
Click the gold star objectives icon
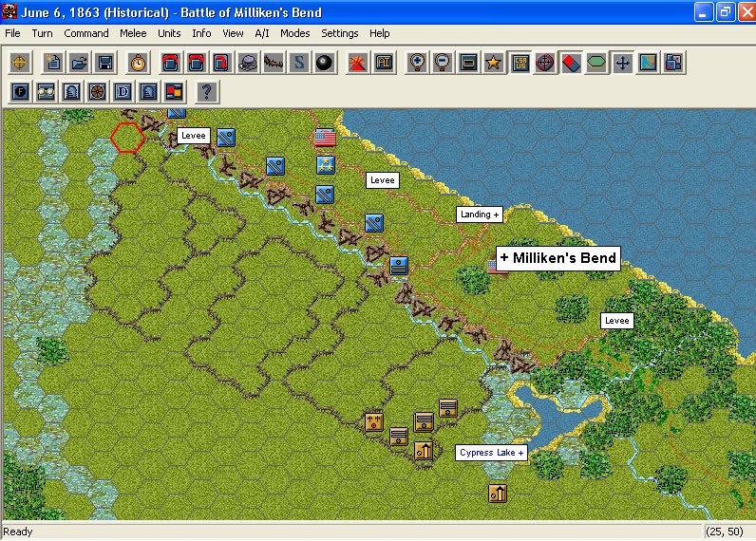[x=493, y=64]
